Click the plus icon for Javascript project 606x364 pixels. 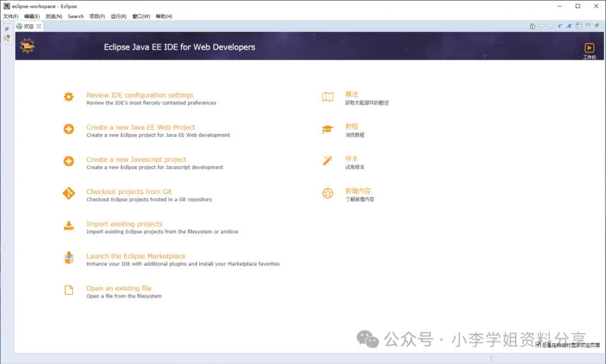tap(69, 161)
